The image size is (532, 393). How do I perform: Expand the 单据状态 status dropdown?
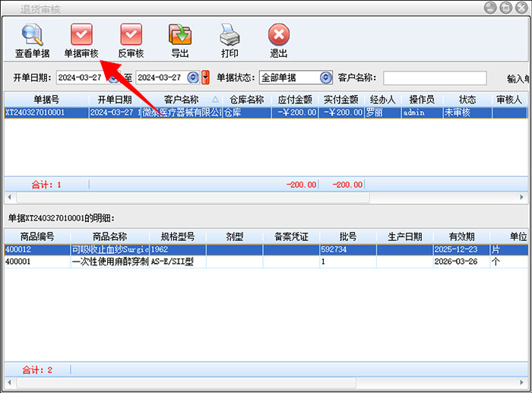(x=326, y=78)
